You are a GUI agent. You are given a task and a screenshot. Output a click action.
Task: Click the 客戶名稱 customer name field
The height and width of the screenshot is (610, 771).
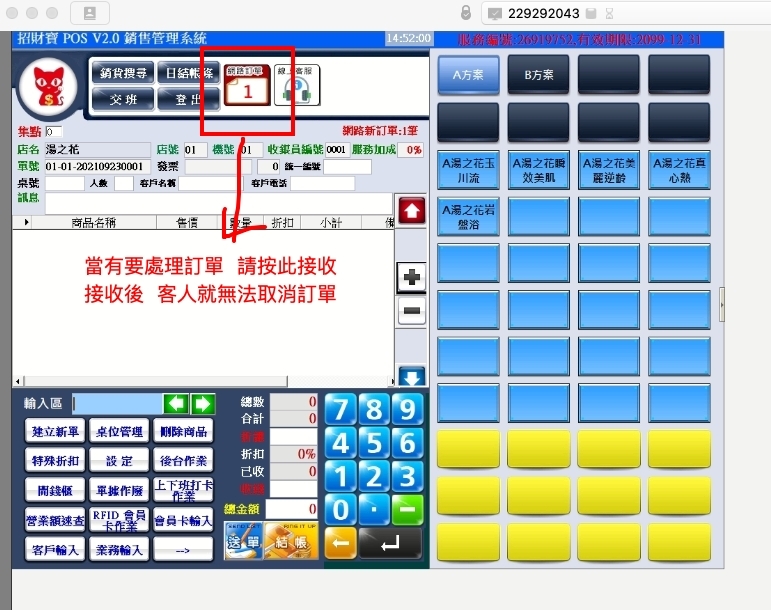click(x=208, y=183)
